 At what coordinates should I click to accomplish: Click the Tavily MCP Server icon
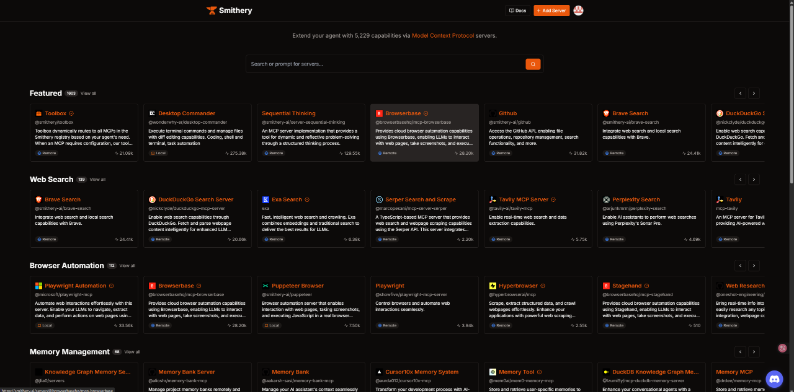(x=492, y=200)
